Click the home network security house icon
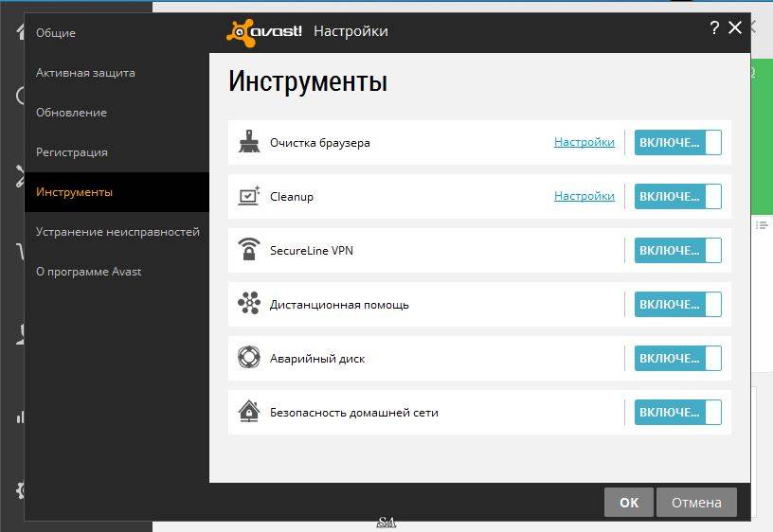Image resolution: width=773 pixels, height=532 pixels. click(249, 411)
